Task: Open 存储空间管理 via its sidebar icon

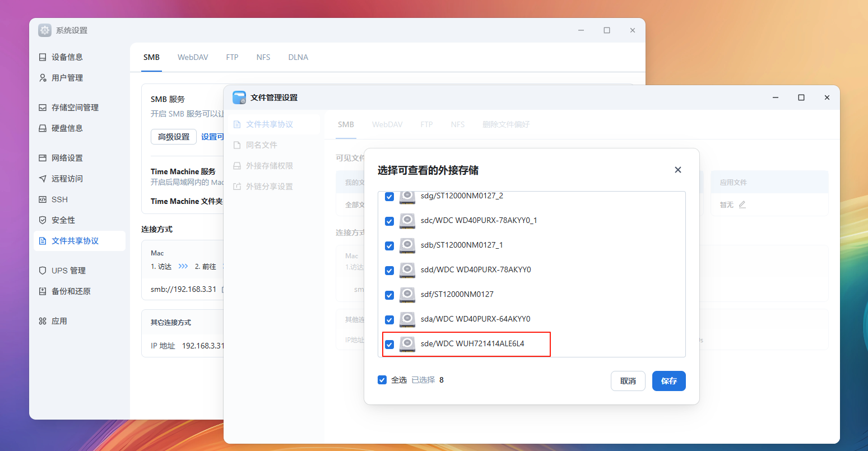Action: click(43, 108)
